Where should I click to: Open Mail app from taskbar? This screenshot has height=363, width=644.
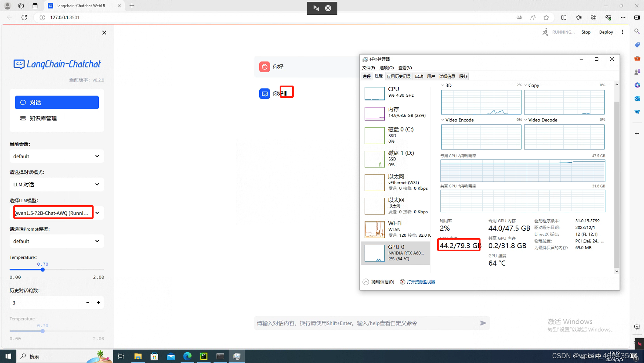(171, 356)
